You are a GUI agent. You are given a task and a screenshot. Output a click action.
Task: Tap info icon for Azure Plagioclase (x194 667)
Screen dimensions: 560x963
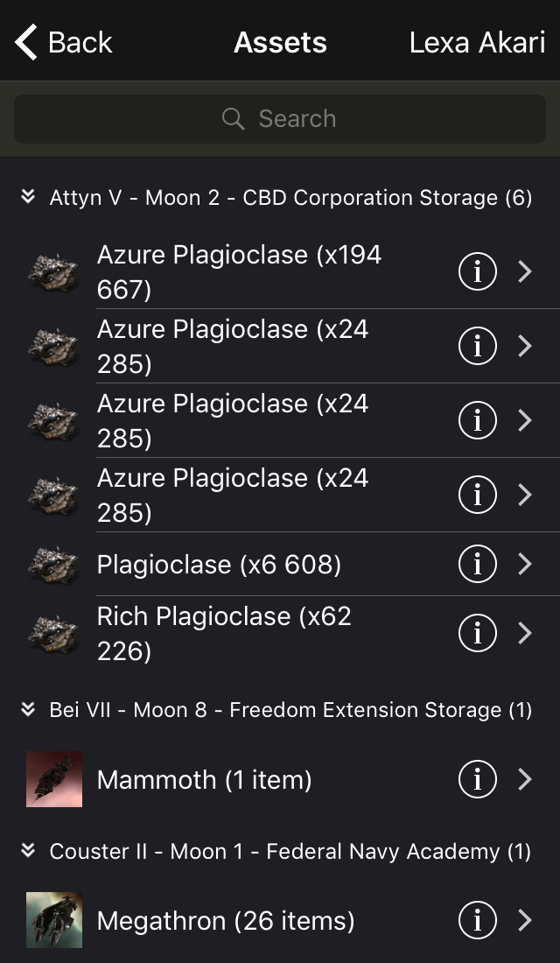click(478, 272)
